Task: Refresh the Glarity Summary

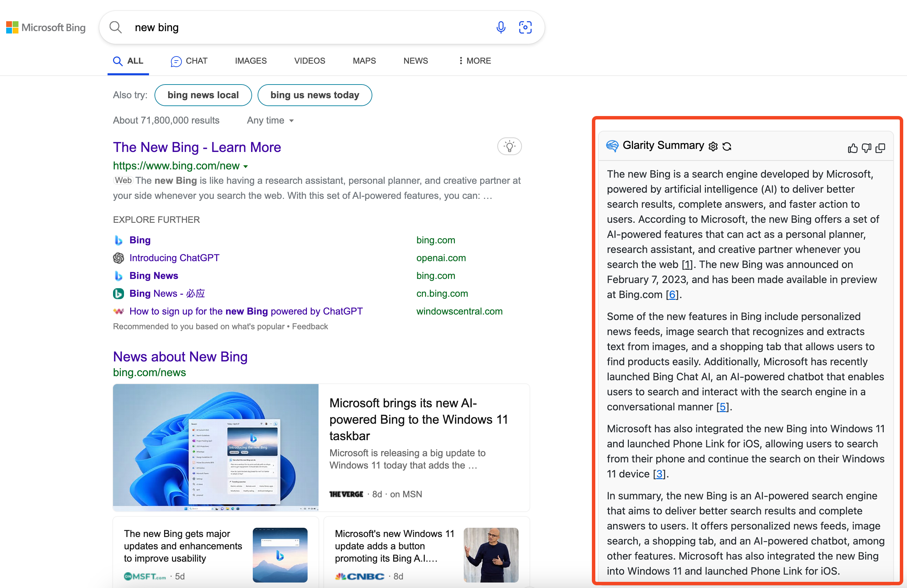Action: (x=727, y=146)
